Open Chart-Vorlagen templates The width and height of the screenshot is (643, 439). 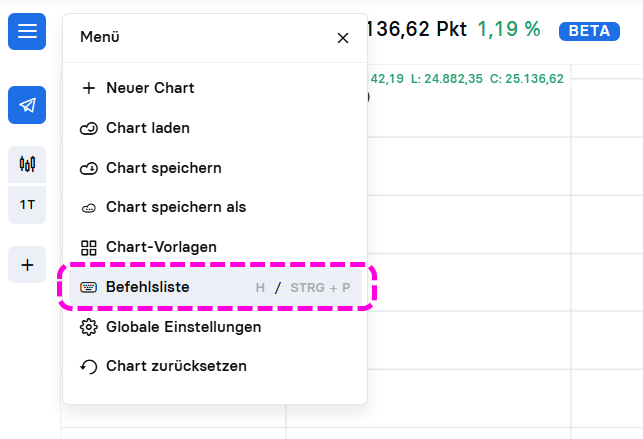pyautogui.click(x=161, y=246)
